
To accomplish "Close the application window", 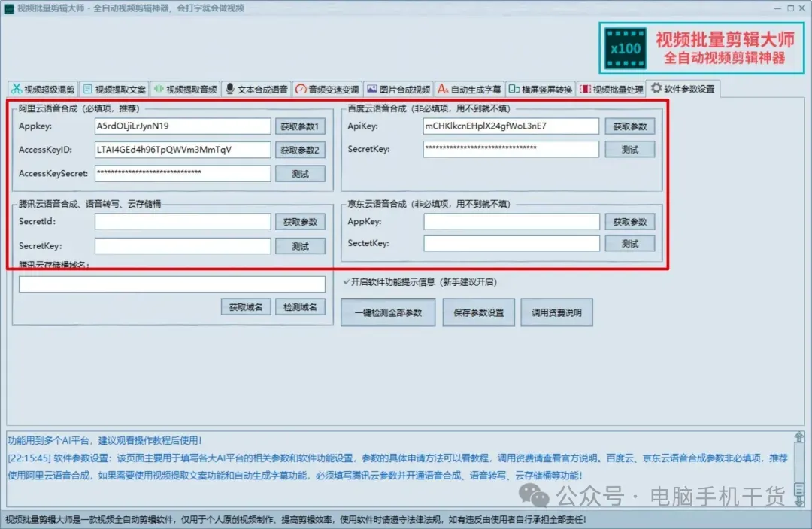I will pyautogui.click(x=801, y=8).
